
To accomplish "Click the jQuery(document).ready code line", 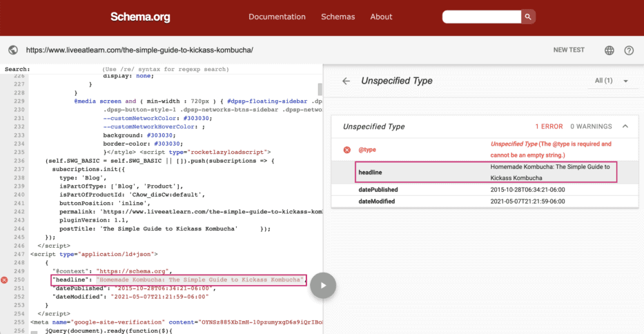I will coord(109,331).
